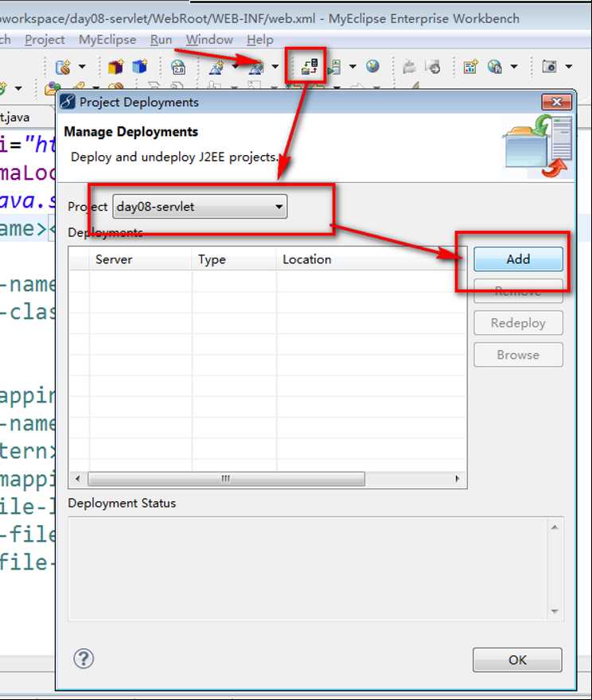Click Deployment Status scroll-up arrow
This screenshot has width=592, height=700.
point(555,527)
